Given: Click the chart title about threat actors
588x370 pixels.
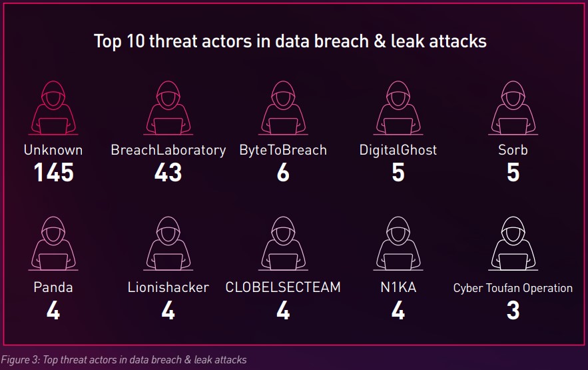Looking at the screenshot, I should 290,41.
